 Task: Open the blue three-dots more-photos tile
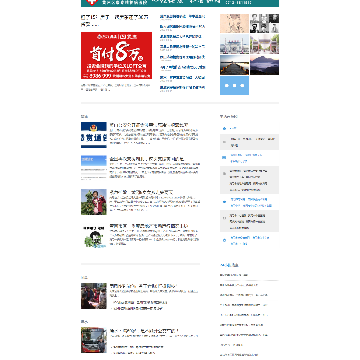[234, 86]
